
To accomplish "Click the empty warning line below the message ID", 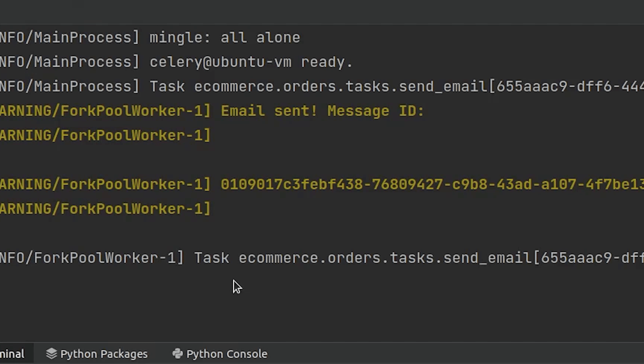I will pos(106,209).
